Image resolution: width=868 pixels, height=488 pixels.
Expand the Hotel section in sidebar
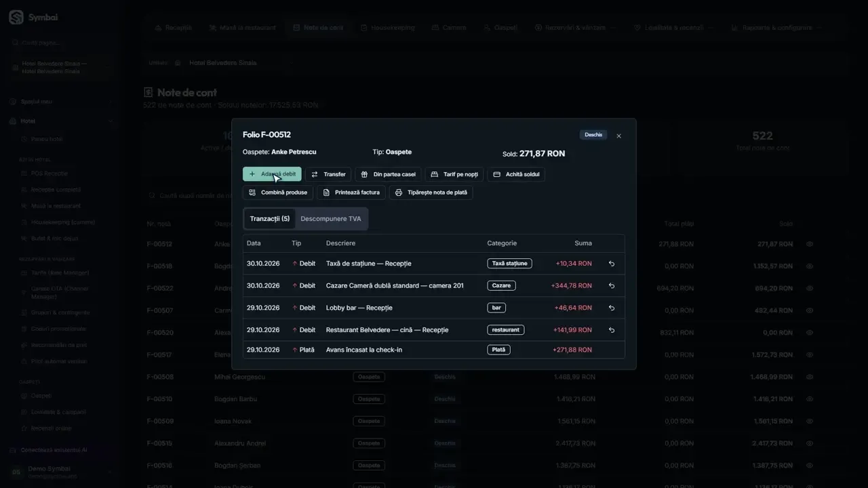point(61,121)
